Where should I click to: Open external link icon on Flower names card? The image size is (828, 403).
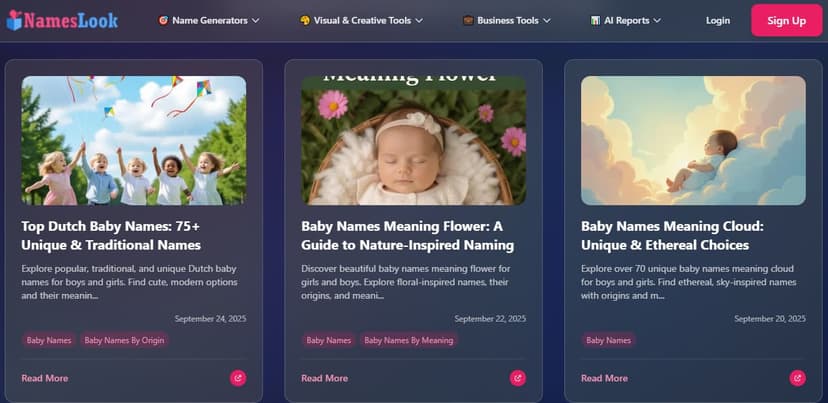point(517,378)
